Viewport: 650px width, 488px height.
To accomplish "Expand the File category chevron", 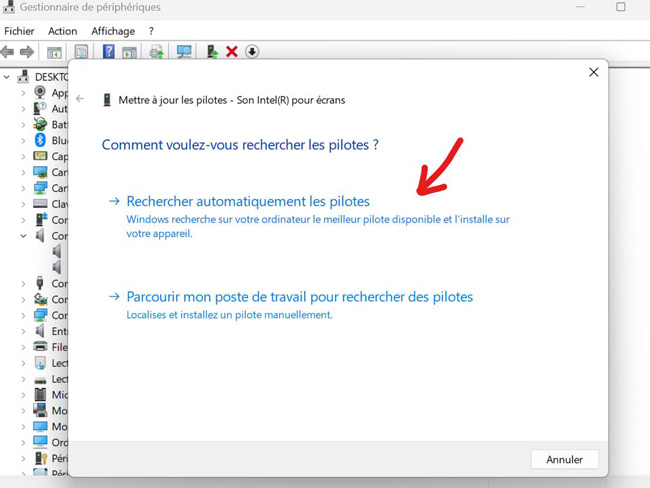I will point(23,347).
